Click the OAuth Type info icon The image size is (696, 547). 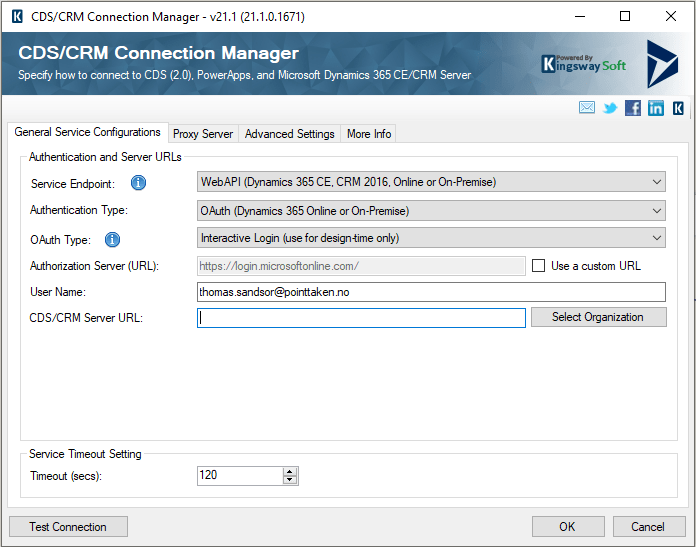(x=113, y=239)
